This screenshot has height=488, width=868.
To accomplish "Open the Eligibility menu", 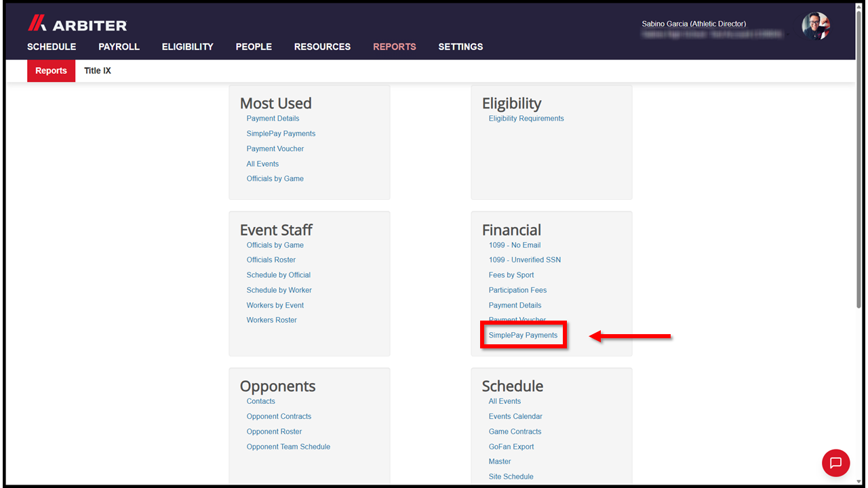I will (x=187, y=47).
